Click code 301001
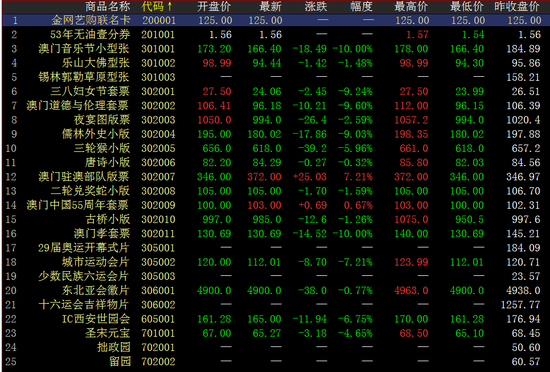Image resolution: width=550 pixels, height=372 pixels. [x=158, y=49]
